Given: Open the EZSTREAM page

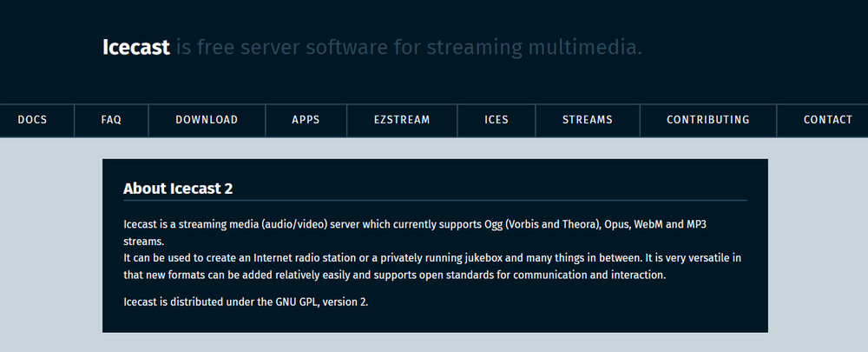Looking at the screenshot, I should coord(402,120).
